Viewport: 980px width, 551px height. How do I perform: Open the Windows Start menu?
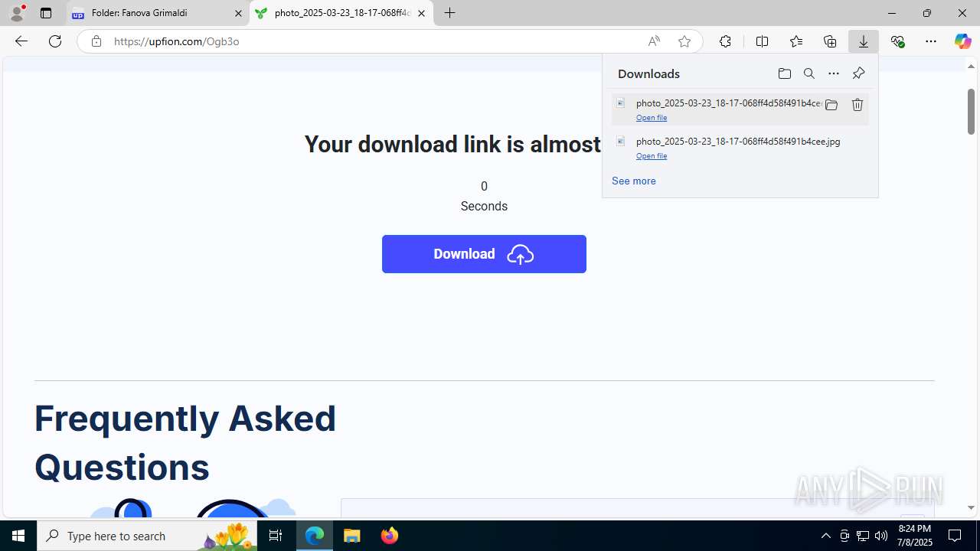tap(18, 536)
